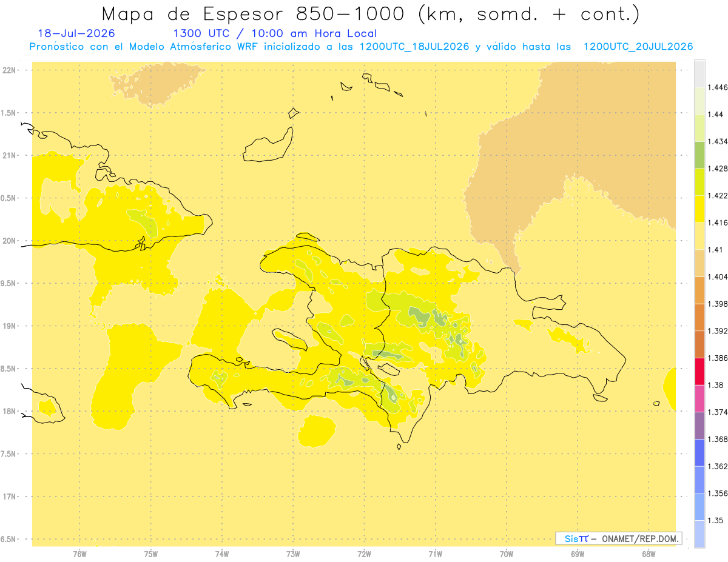Click the longitude label '70W'
The height and width of the screenshot is (562, 728).
[x=507, y=554]
